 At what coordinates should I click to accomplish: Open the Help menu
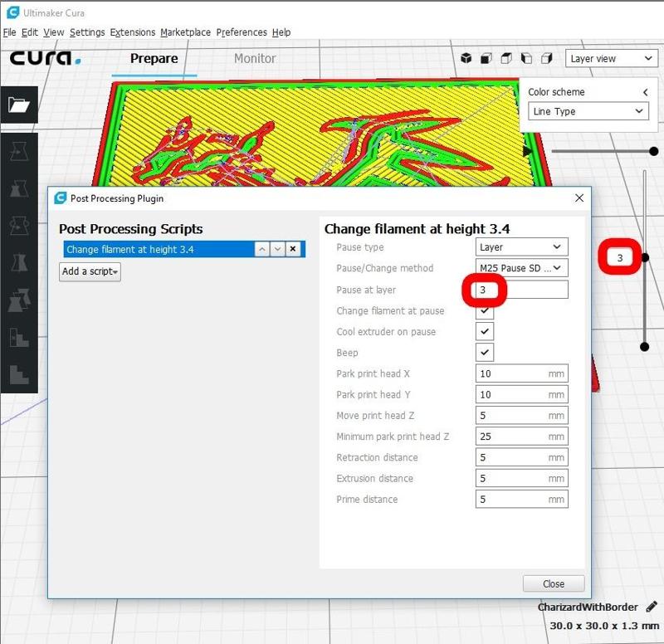[281, 32]
